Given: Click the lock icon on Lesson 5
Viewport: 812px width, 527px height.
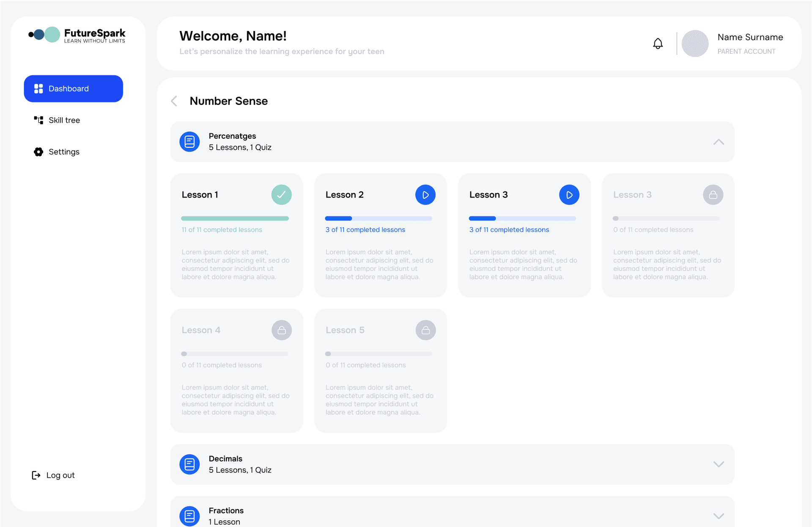Looking at the screenshot, I should (425, 330).
